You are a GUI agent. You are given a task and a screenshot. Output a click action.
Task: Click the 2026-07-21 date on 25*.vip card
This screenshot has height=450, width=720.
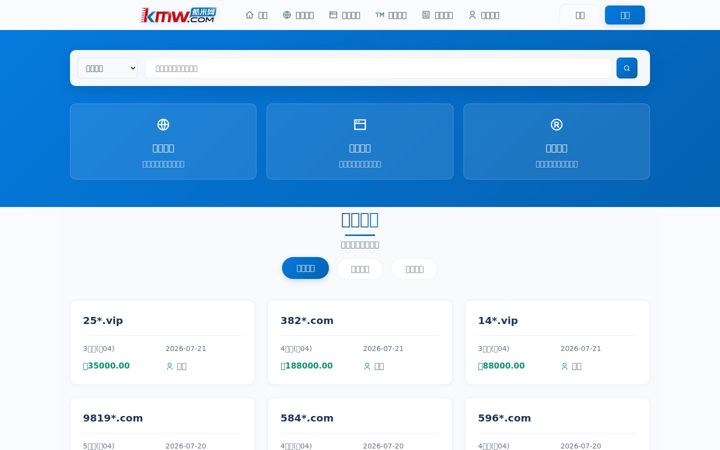point(186,349)
